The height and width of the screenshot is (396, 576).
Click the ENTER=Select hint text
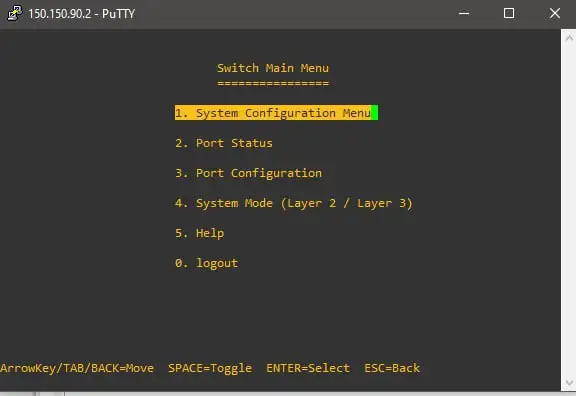pyautogui.click(x=308, y=368)
